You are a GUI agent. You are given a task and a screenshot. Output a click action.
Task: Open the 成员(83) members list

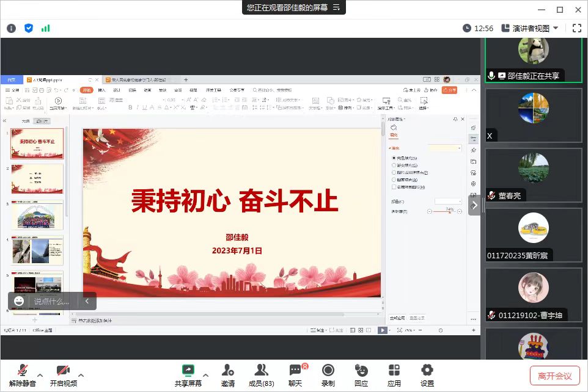pos(261,375)
